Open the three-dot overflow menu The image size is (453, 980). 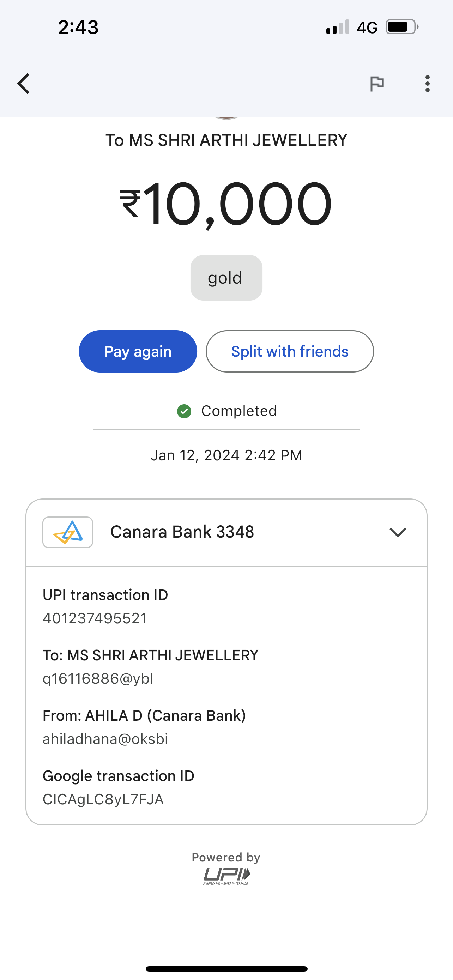click(428, 84)
